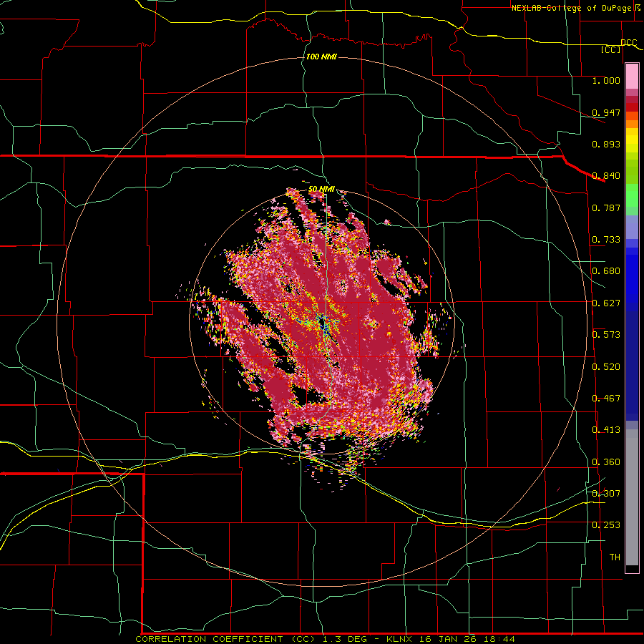The height and width of the screenshot is (644, 644).
Task: Pick the dark navy swatch on the color bar
Action: [x=632, y=366]
